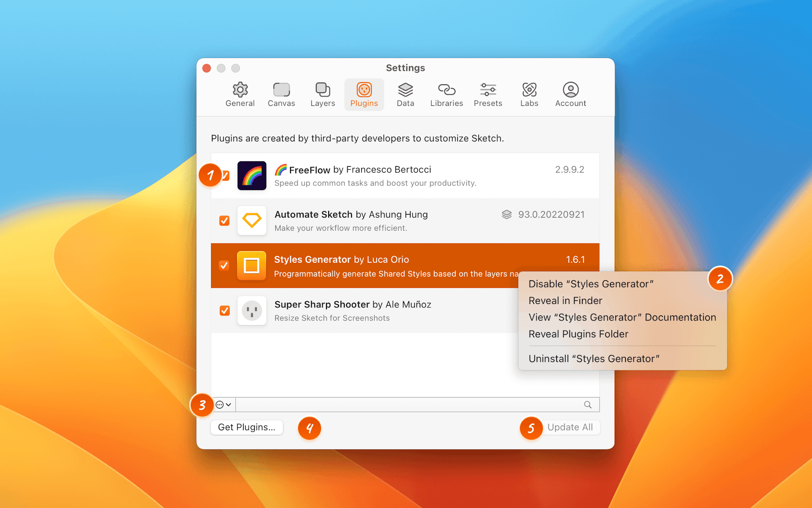This screenshot has width=812, height=508.
Task: Select the FreeFlow by Francesco Bertocci row
Action: pos(405,176)
